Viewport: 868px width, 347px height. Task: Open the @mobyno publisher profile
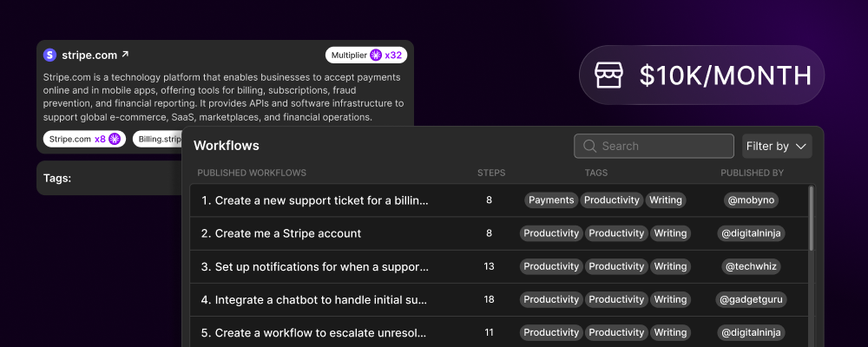pos(751,200)
